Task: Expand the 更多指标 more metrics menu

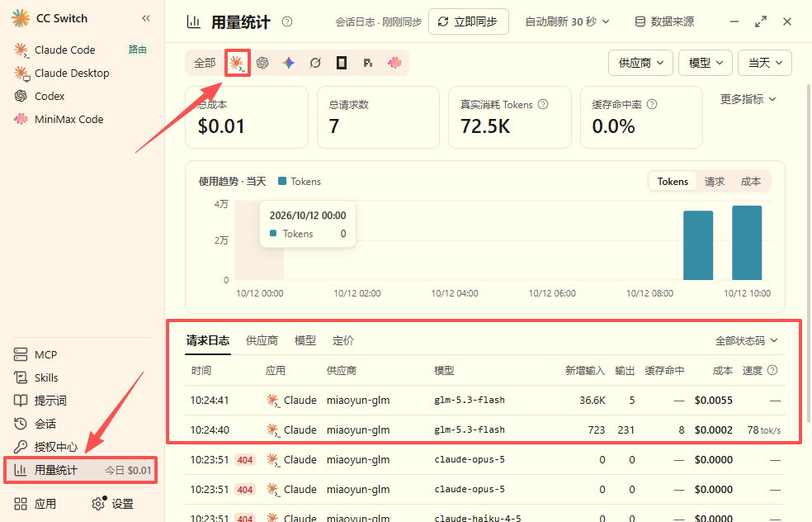Action: tap(748, 99)
